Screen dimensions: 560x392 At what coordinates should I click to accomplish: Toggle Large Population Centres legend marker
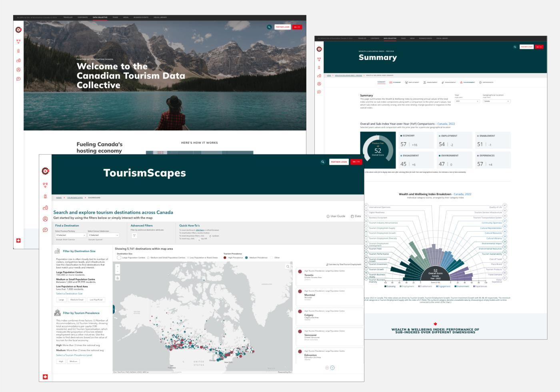pos(119,258)
